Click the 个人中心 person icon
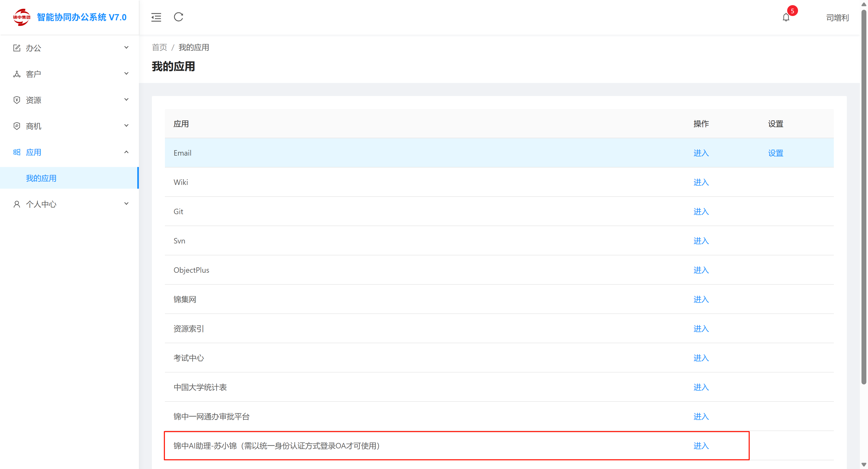 [x=17, y=204]
